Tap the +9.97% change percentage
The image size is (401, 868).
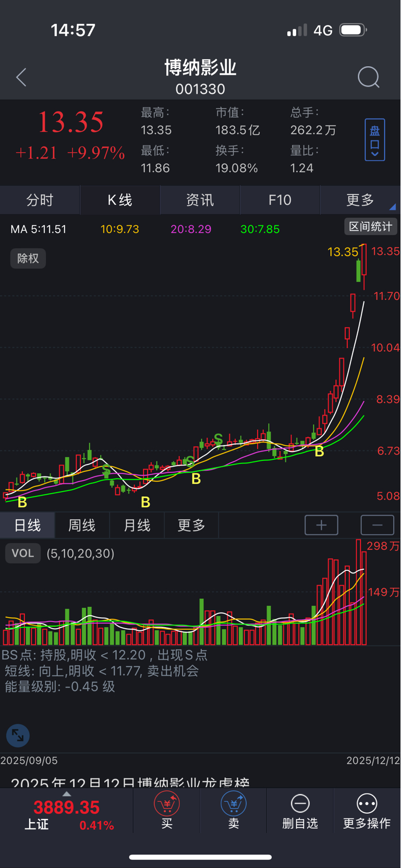tap(96, 153)
